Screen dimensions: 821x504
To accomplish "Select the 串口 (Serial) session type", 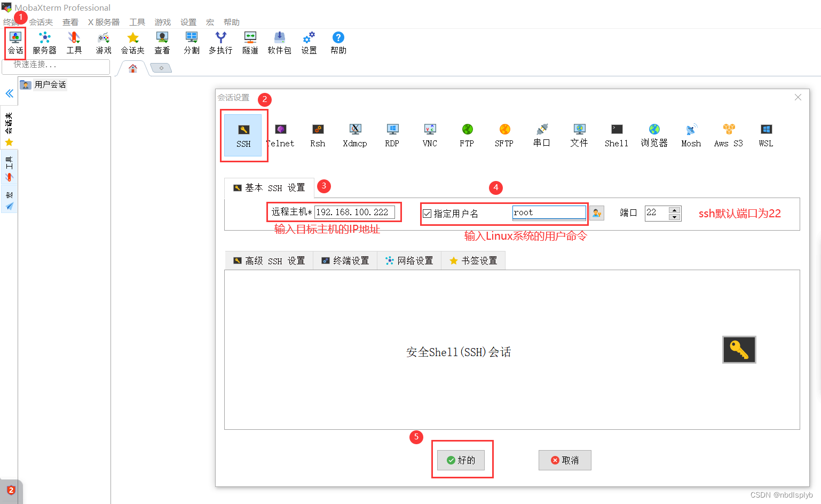I will click(542, 136).
